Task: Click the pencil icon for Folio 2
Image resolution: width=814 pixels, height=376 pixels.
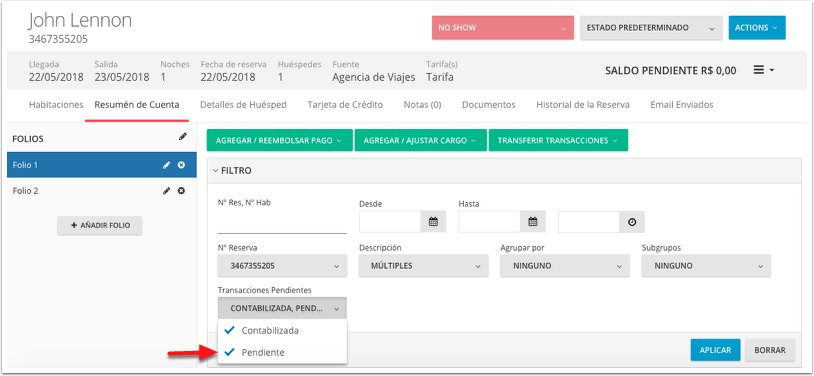Action: tap(166, 191)
